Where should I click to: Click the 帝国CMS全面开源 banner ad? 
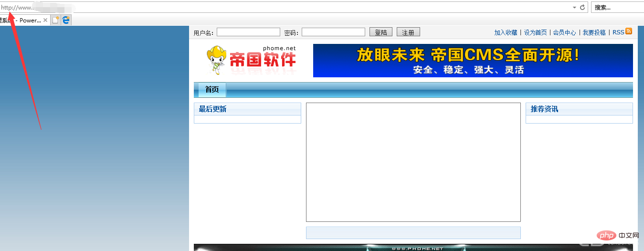(x=473, y=61)
